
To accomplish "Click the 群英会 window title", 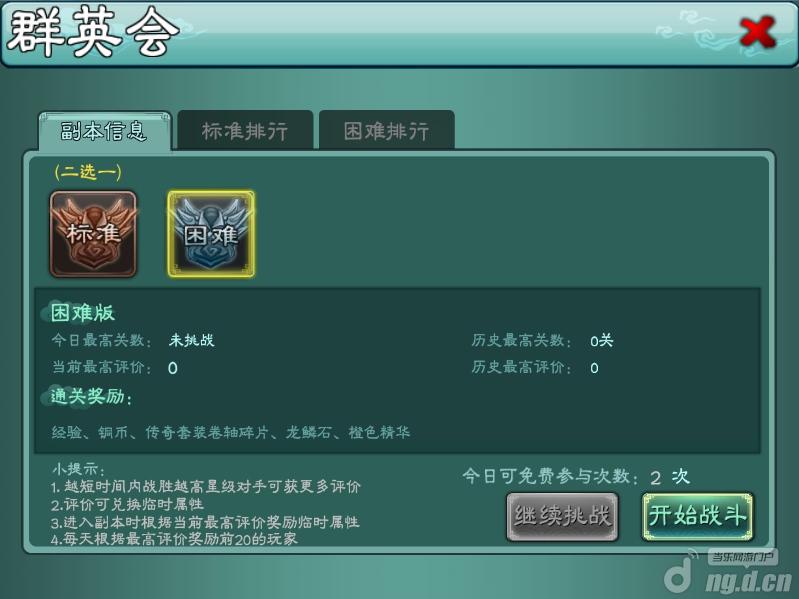I will [93, 33].
